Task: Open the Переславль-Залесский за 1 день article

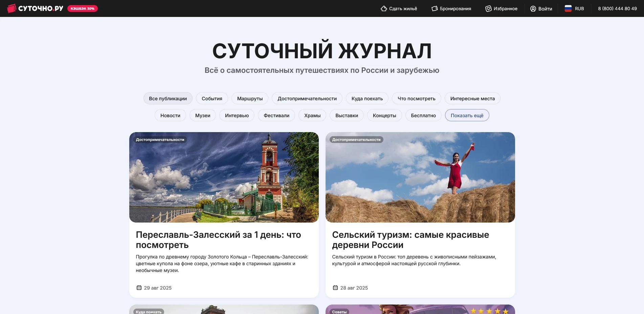Action: tap(218, 239)
